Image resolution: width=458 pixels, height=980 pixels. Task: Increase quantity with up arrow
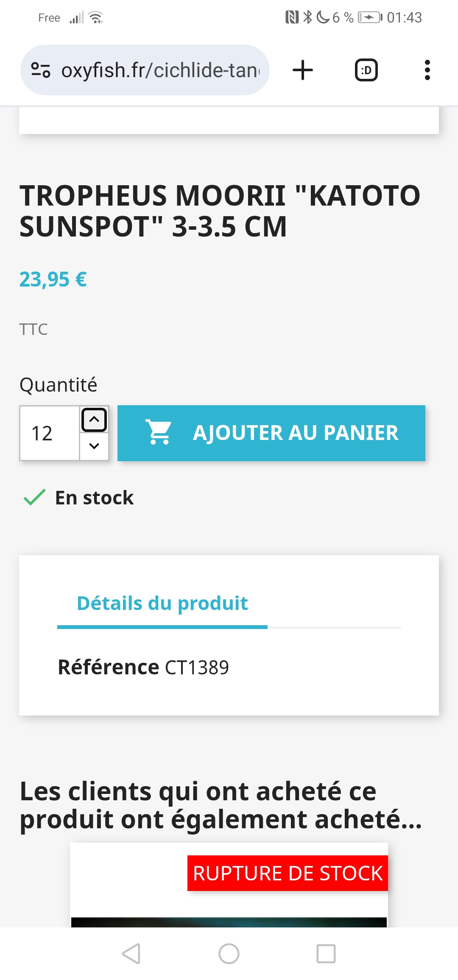coord(94,420)
